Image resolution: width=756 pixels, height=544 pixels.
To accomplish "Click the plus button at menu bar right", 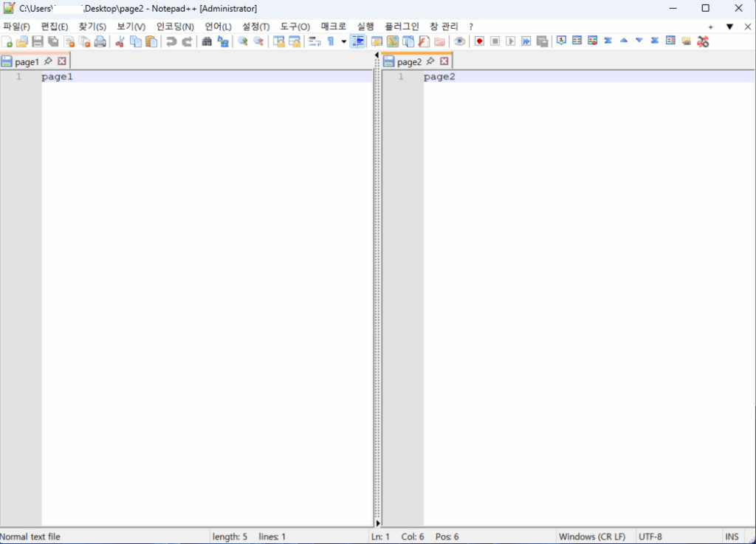I will coord(711,27).
